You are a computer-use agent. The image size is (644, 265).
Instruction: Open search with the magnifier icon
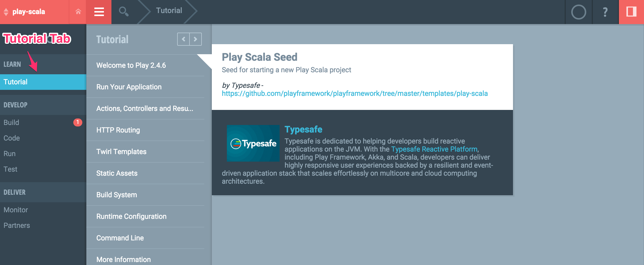coord(123,12)
